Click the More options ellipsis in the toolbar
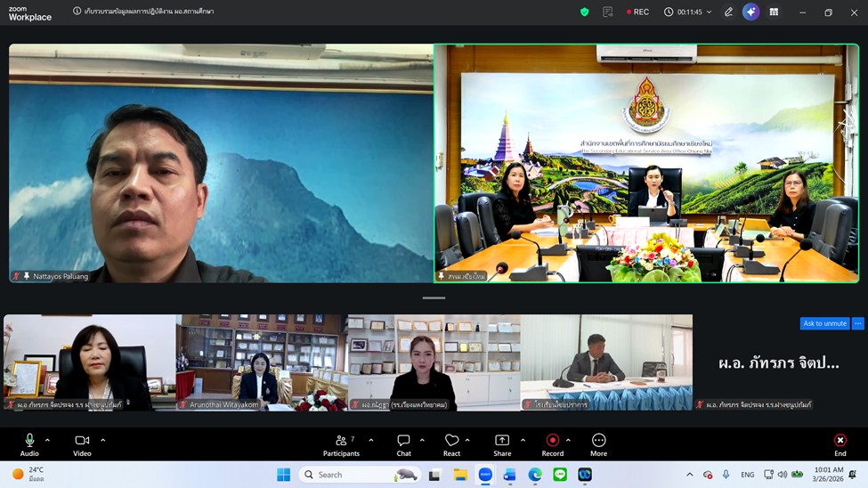The width and height of the screenshot is (868, 488). pyautogui.click(x=598, y=444)
